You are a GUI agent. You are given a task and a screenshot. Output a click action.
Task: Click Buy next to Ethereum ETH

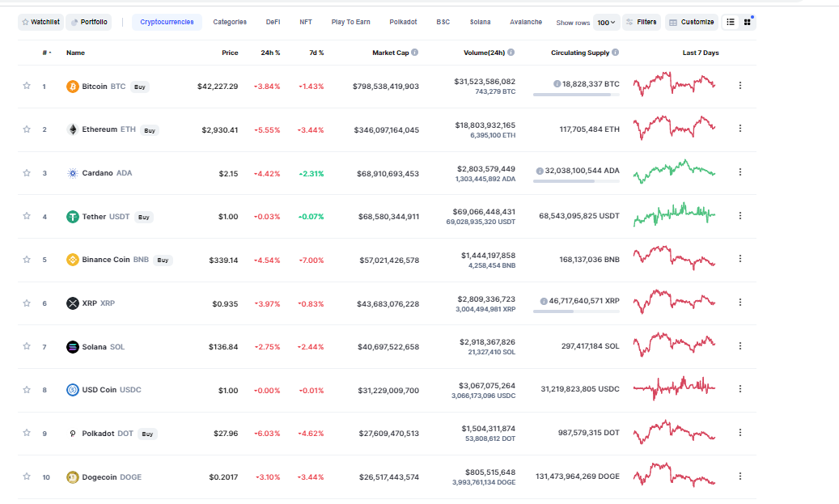point(150,130)
